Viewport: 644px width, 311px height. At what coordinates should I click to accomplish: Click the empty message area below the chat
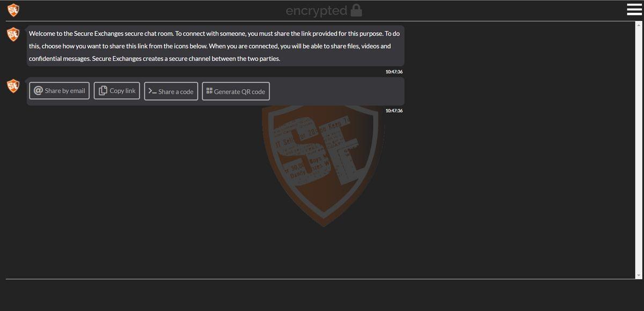click(322, 295)
